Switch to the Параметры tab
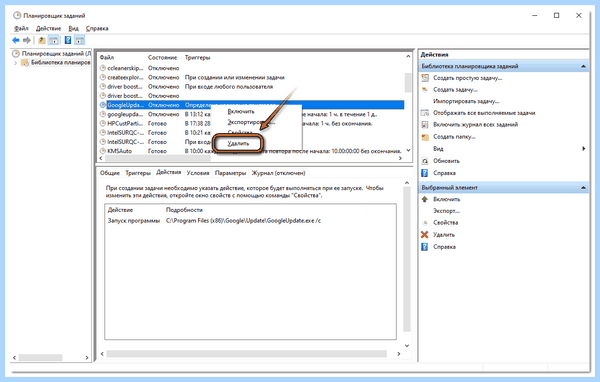 coord(230,173)
